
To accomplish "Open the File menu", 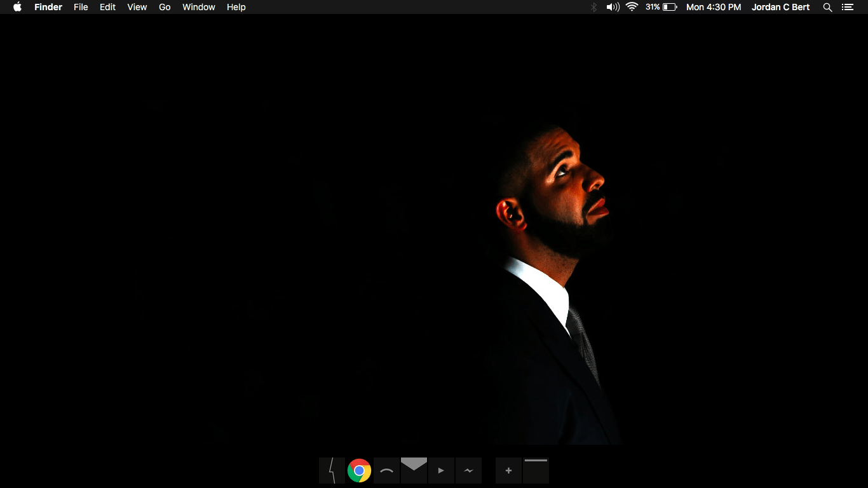I will [x=81, y=7].
